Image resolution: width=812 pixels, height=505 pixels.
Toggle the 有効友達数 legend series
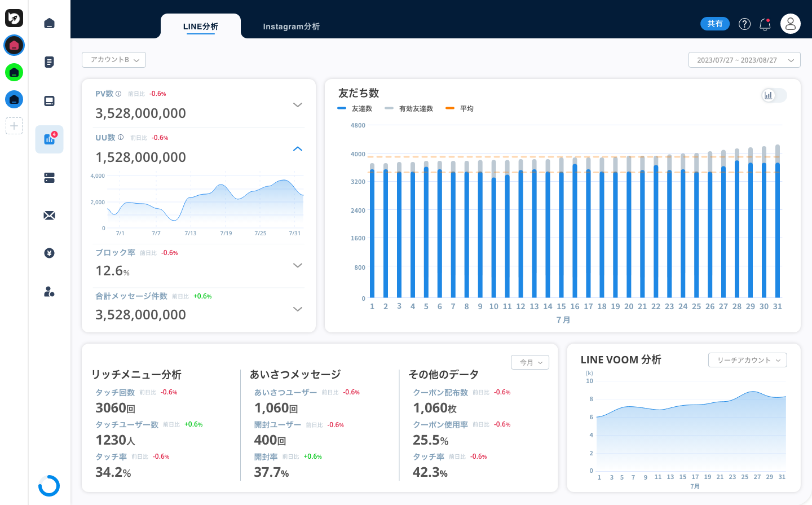coord(409,109)
